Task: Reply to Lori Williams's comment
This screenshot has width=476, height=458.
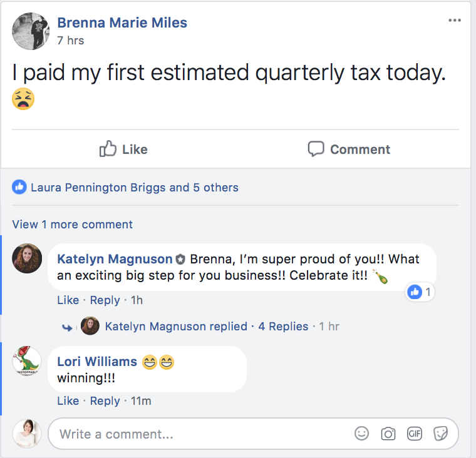Action: [x=105, y=400]
